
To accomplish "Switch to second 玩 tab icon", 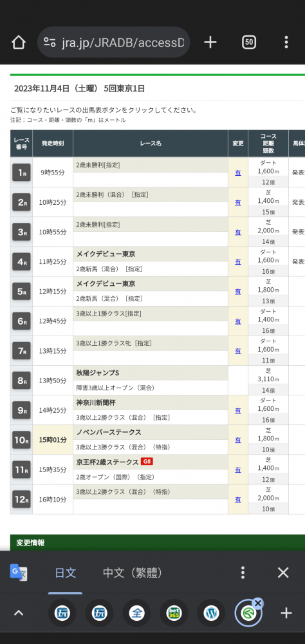I will coord(99,613).
